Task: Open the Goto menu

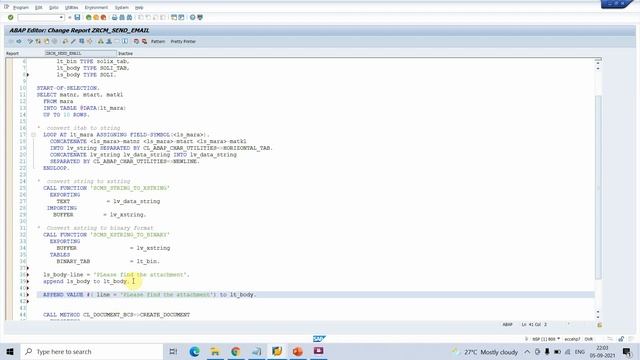Action: [54, 7]
